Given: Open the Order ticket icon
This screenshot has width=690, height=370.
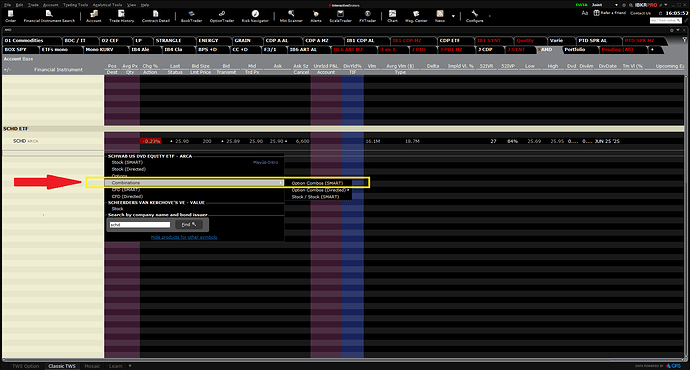Looking at the screenshot, I should point(11,16).
